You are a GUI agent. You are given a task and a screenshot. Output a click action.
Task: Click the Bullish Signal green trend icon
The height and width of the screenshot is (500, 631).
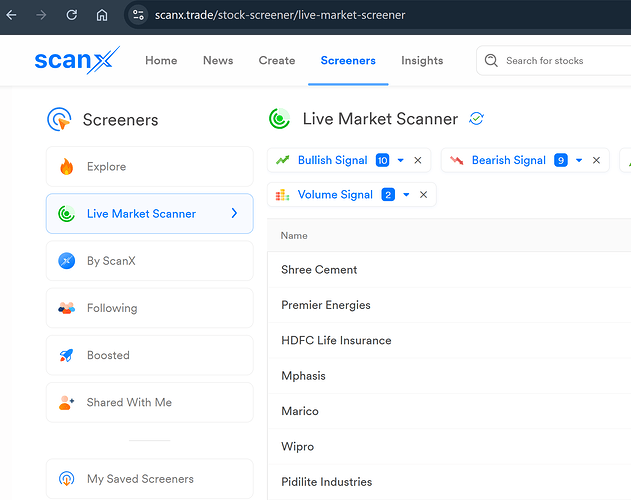coord(283,160)
